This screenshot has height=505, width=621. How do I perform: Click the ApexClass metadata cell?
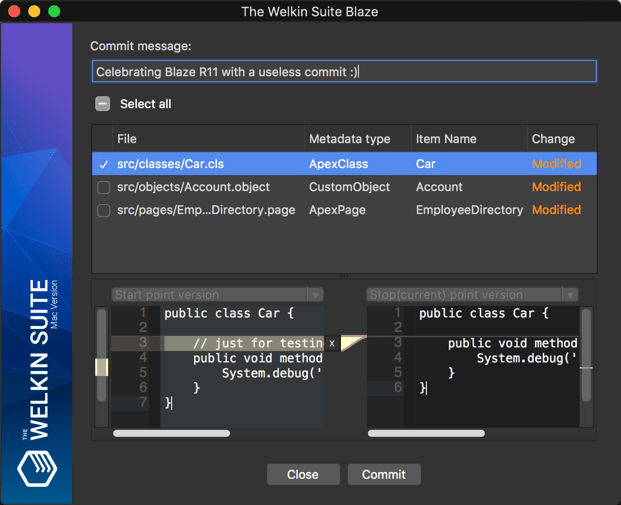pos(339,164)
